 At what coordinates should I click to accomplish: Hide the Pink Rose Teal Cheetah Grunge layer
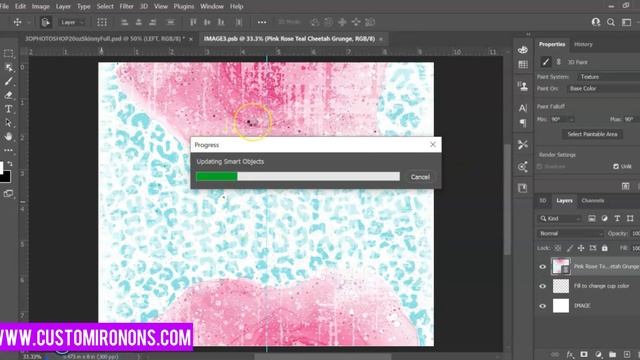[542, 267]
